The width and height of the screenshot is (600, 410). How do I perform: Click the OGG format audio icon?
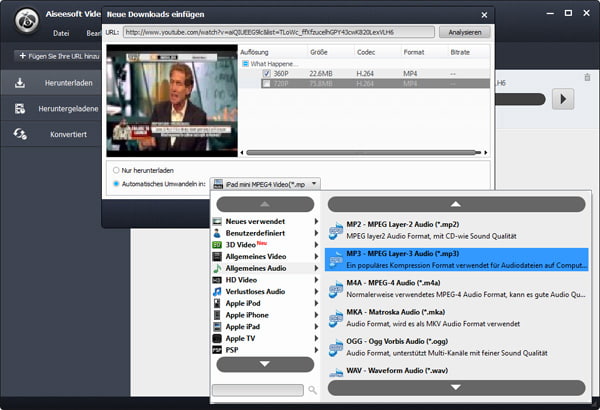(336, 347)
